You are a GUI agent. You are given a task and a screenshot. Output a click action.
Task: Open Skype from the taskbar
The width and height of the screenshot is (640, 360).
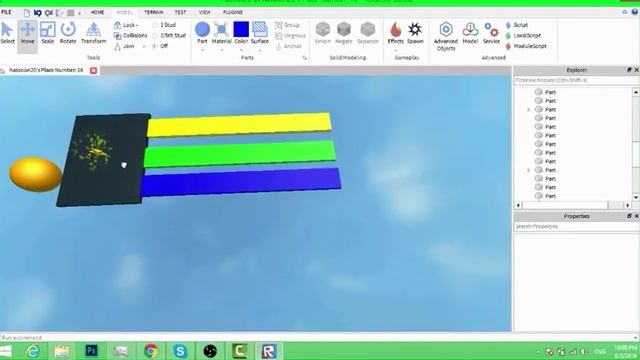(180, 351)
